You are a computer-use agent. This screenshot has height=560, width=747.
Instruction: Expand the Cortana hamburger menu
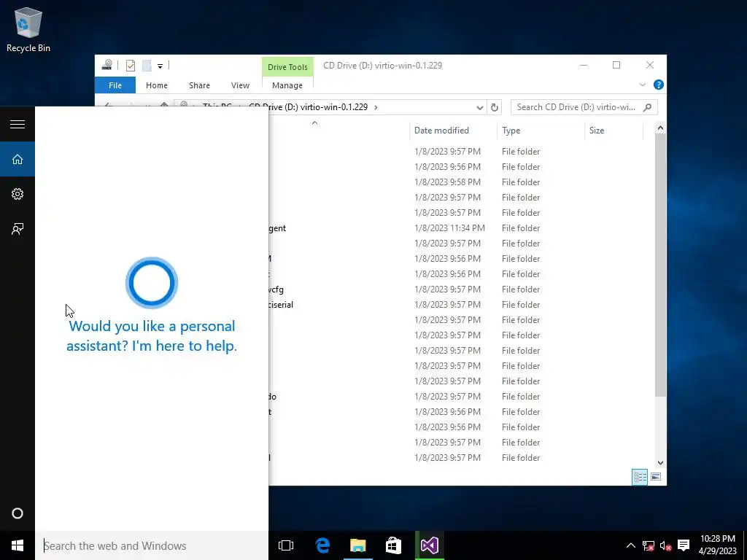click(18, 124)
